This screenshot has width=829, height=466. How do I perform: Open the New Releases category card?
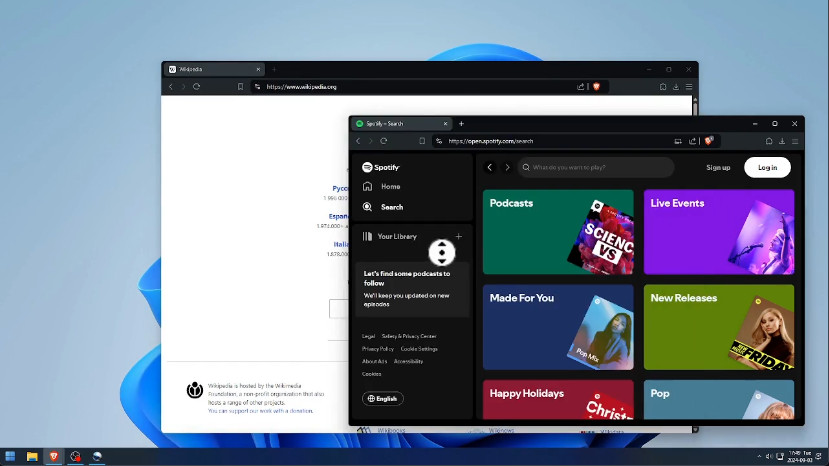719,327
